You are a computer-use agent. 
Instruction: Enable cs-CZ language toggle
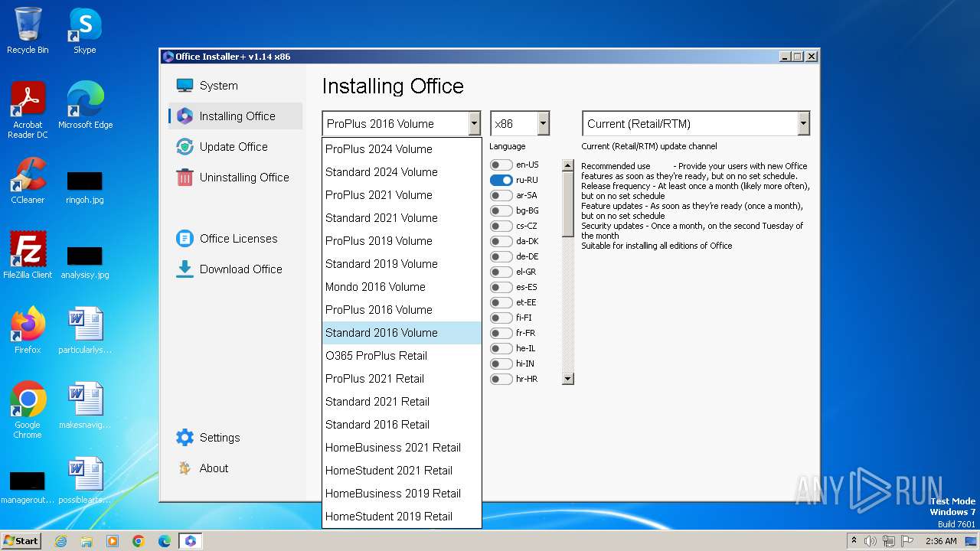(501, 226)
